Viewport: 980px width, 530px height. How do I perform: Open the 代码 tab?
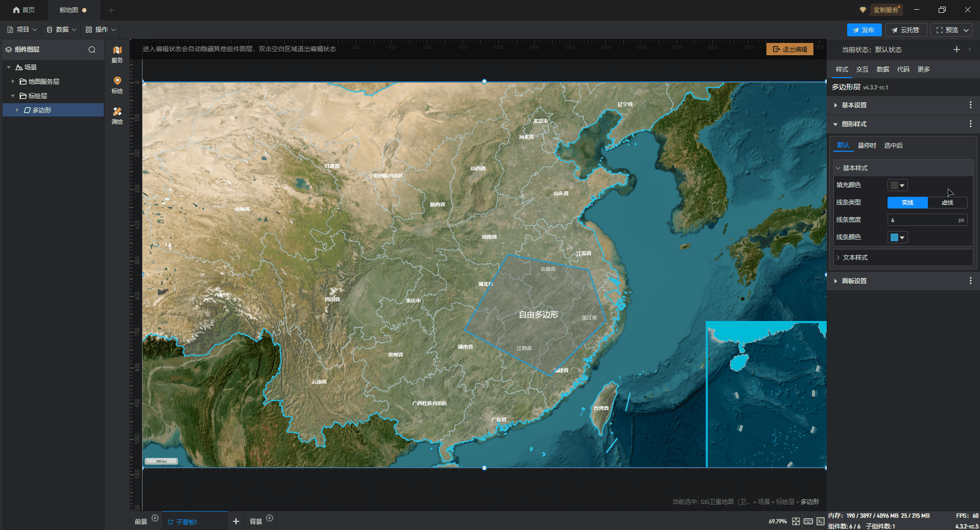pos(903,70)
